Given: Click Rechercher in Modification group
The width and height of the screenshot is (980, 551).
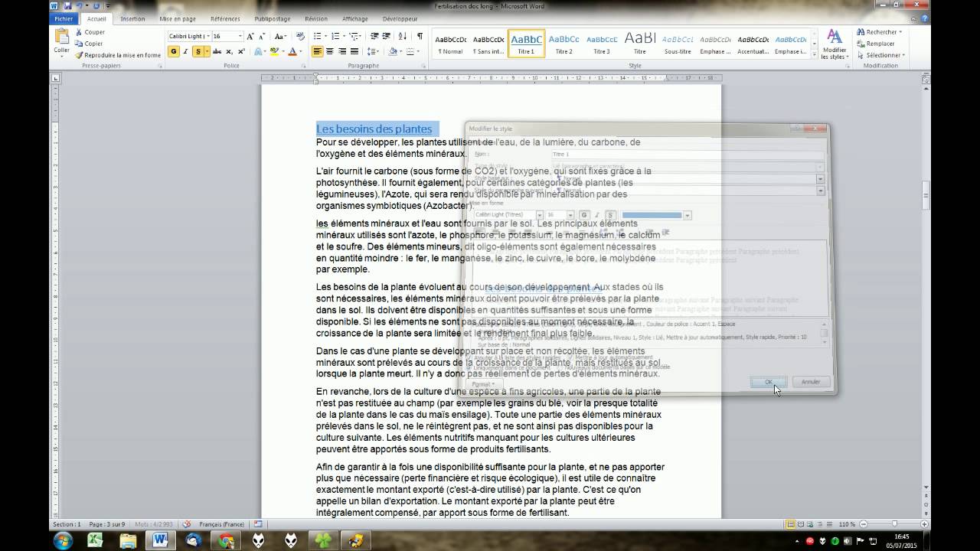Looking at the screenshot, I should click(x=880, y=32).
